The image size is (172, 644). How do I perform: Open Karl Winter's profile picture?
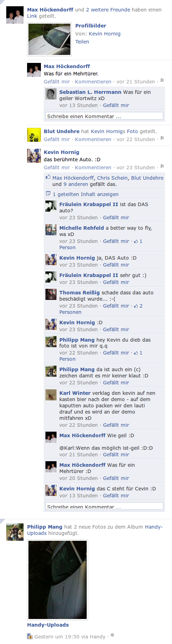[51, 395]
